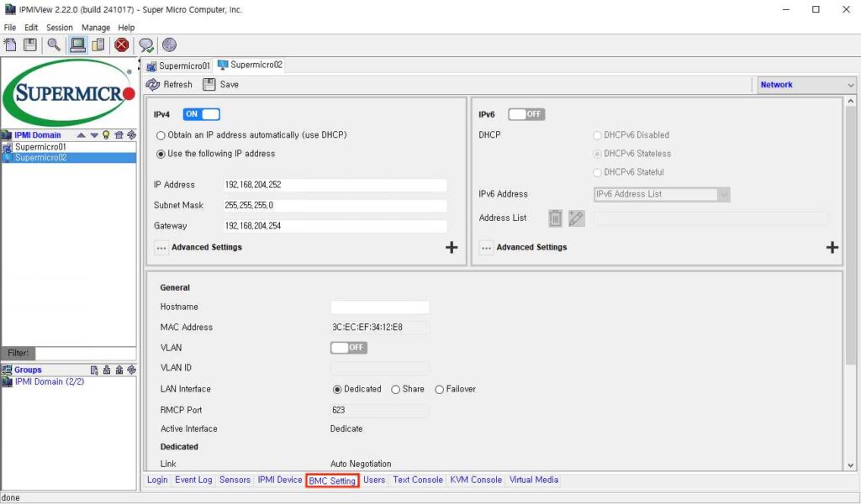This screenshot has width=861, height=504.
Task: Click the Supermicro logo image
Action: [x=69, y=92]
